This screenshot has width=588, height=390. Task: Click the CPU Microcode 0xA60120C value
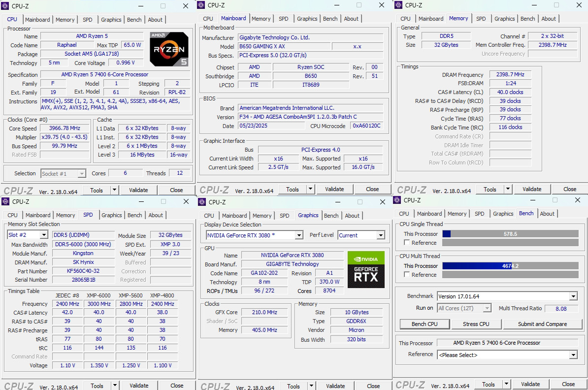[x=366, y=126]
